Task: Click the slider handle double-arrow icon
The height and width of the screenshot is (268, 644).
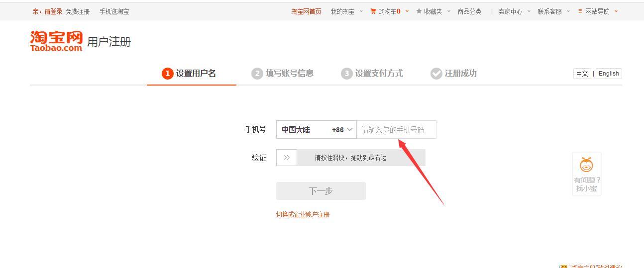Action: (x=287, y=158)
